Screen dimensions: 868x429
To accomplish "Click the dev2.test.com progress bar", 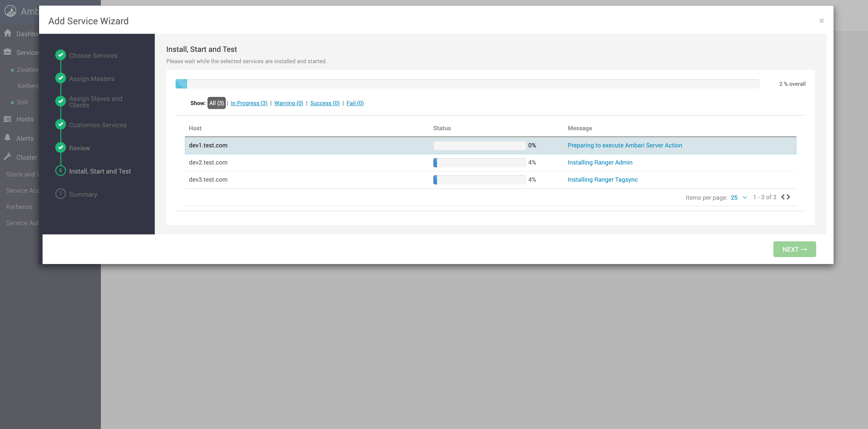I will pos(479,163).
